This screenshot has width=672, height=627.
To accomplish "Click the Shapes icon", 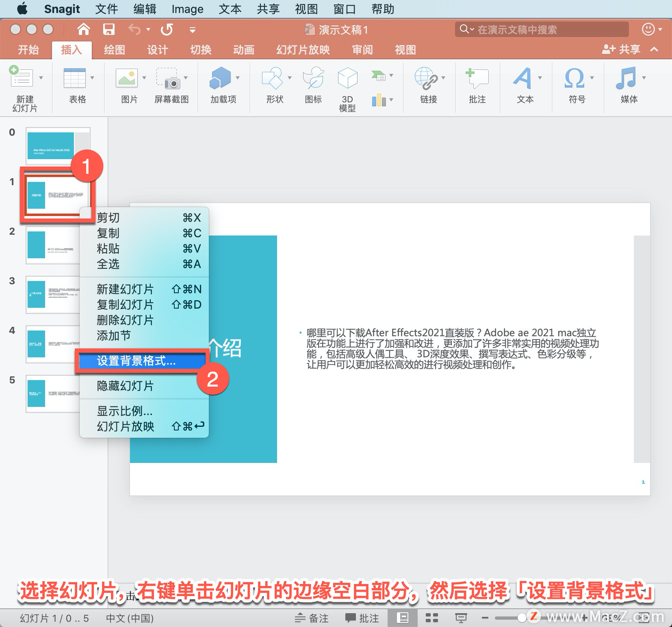I will pos(272,78).
